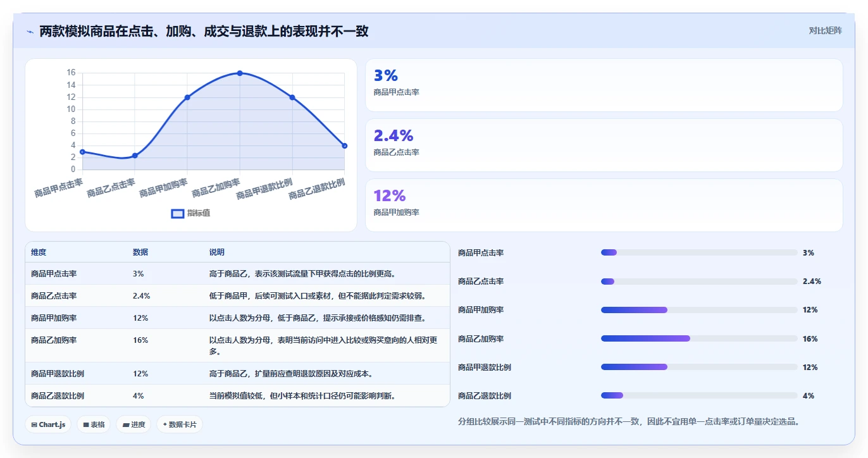Click the 对比矩阵 label in the header
Viewport: 868px width, 458px height.
pyautogui.click(x=826, y=30)
